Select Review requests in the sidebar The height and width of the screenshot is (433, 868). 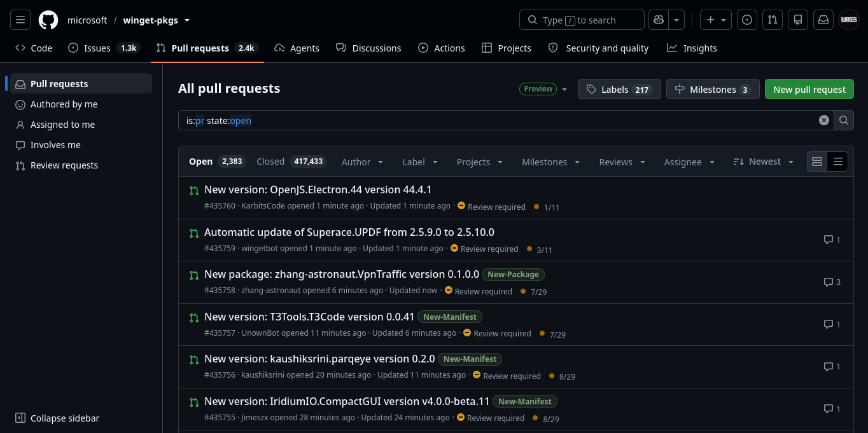(x=81, y=165)
